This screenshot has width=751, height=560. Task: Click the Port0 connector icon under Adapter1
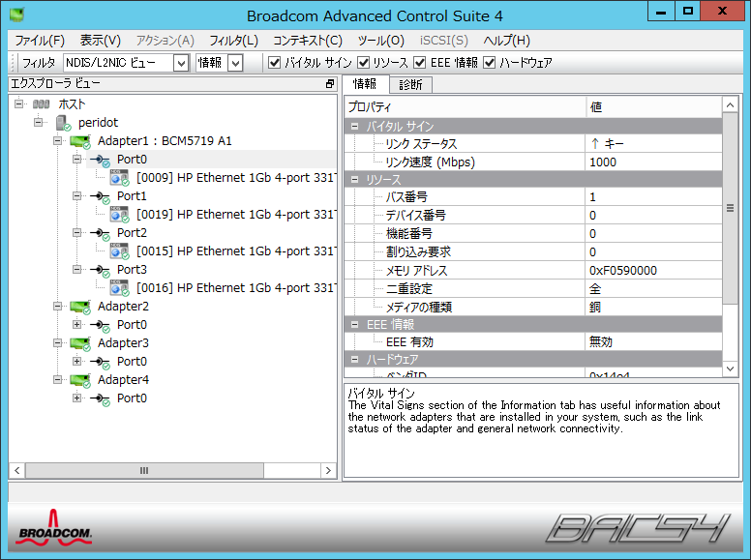100,160
